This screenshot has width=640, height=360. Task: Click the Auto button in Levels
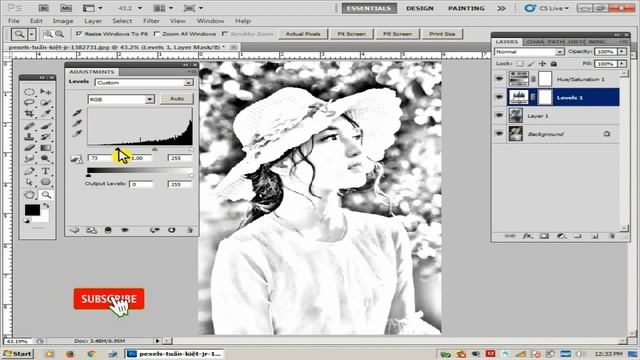[x=176, y=99]
